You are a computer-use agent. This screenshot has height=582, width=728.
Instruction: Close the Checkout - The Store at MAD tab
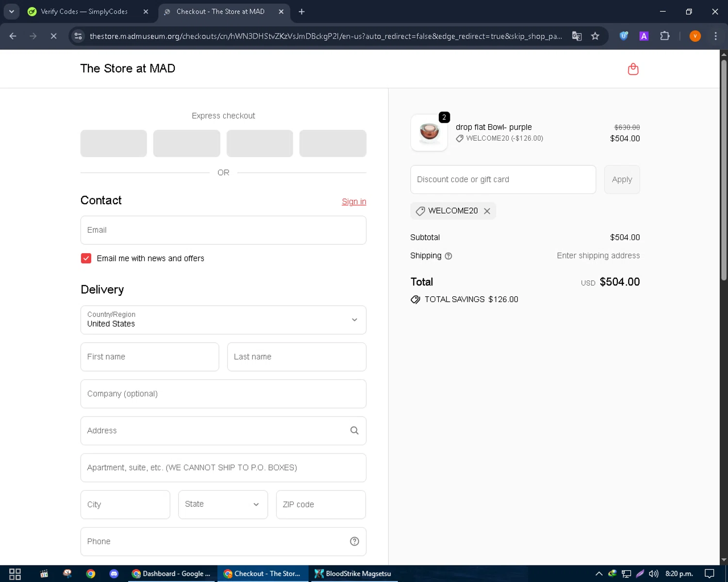click(x=281, y=12)
